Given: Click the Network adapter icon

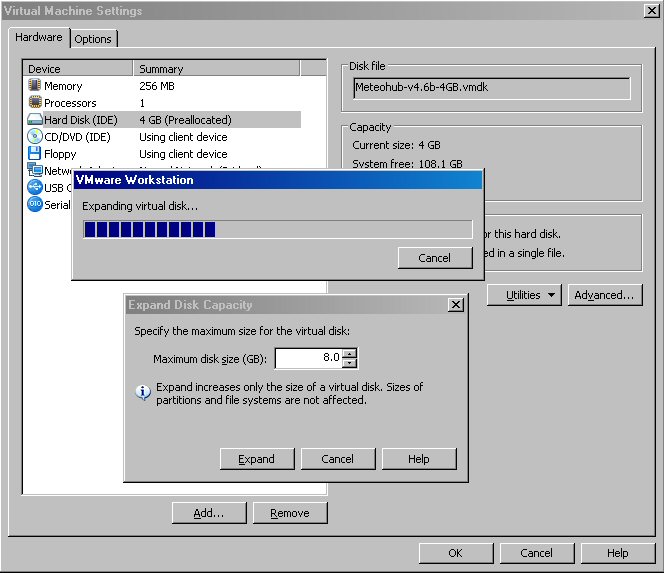Looking at the screenshot, I should pos(35,169).
